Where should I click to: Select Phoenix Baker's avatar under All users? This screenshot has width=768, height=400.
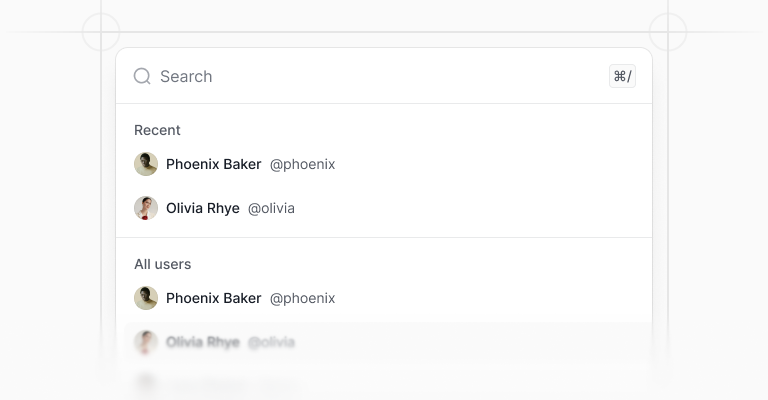(x=146, y=298)
